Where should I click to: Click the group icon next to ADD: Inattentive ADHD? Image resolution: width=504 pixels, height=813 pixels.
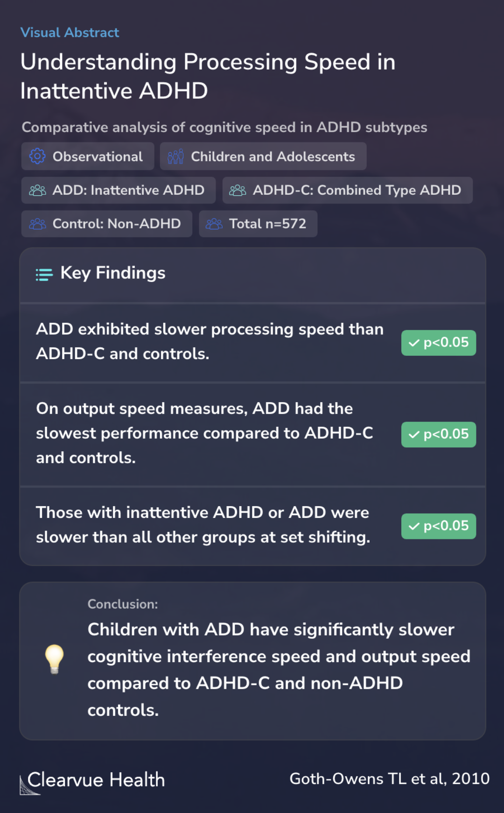tap(37, 190)
